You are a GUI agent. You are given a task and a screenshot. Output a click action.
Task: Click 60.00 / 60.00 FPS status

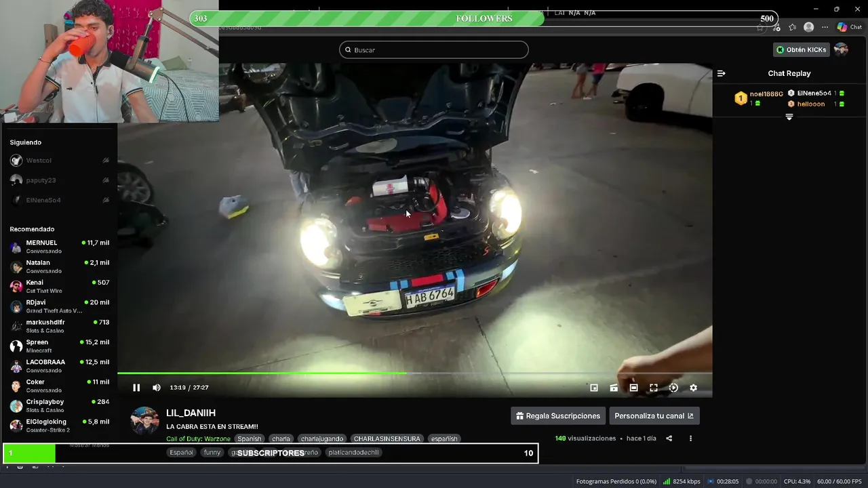coord(840,481)
